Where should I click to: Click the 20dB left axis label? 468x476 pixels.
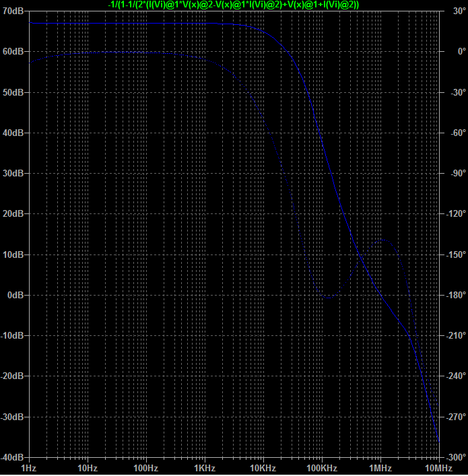point(13,213)
